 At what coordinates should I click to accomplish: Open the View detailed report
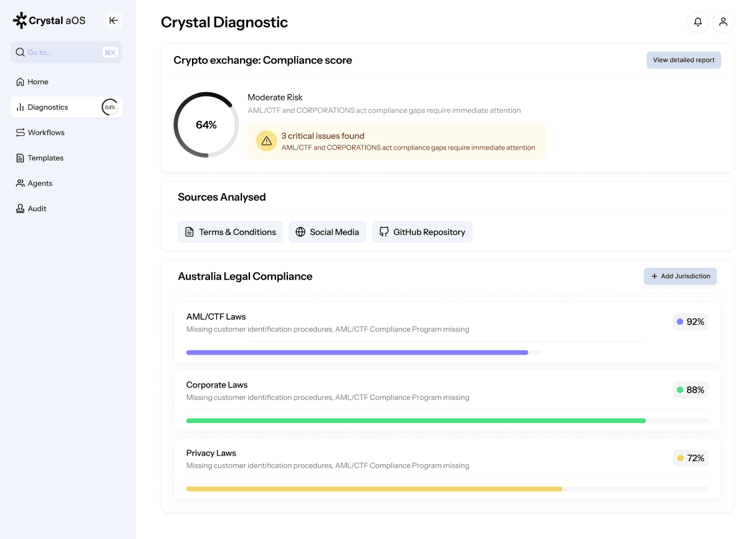pyautogui.click(x=684, y=60)
